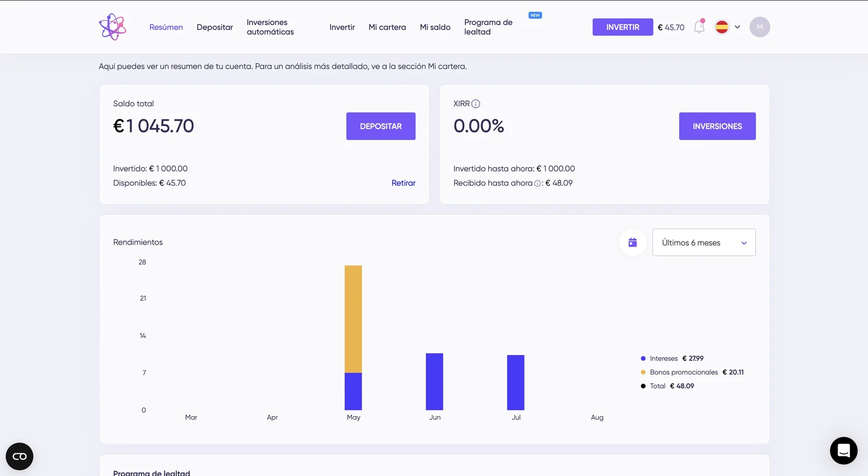Navigate to Mi cartera
The image size is (868, 476).
click(x=387, y=27)
